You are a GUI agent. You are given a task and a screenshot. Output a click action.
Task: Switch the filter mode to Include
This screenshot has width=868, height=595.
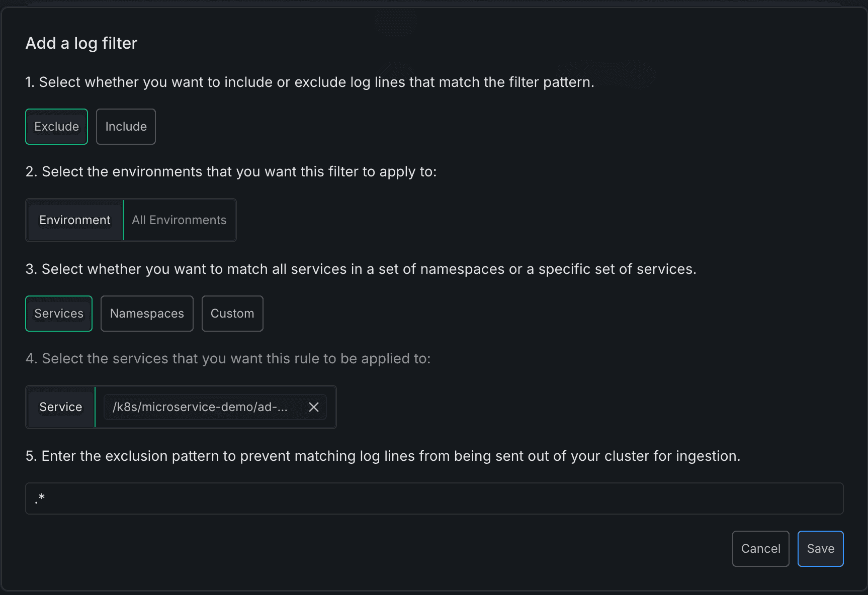click(x=126, y=127)
